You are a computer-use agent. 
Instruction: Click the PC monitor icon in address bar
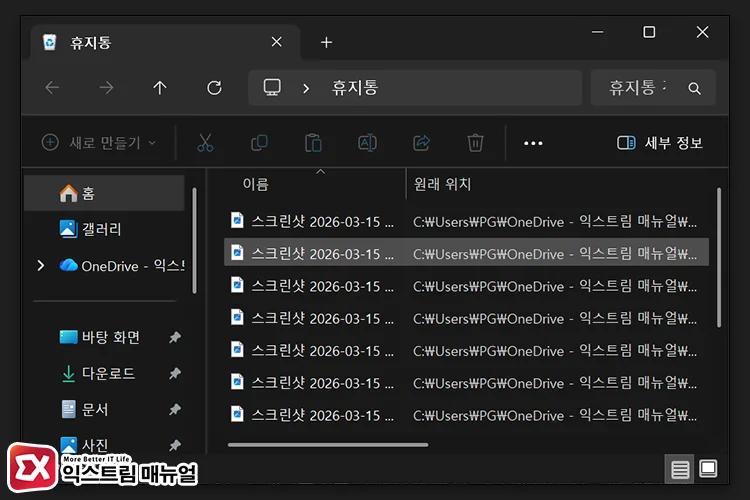coord(272,88)
